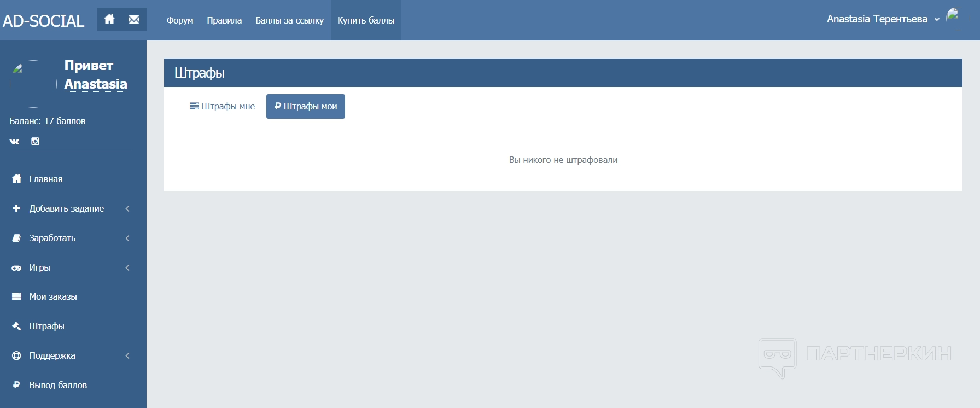
Task: Open Мои заказы in sidebar
Action: click(x=53, y=296)
